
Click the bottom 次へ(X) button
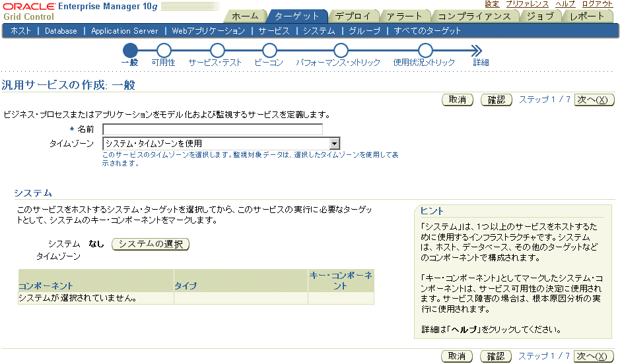tap(594, 356)
